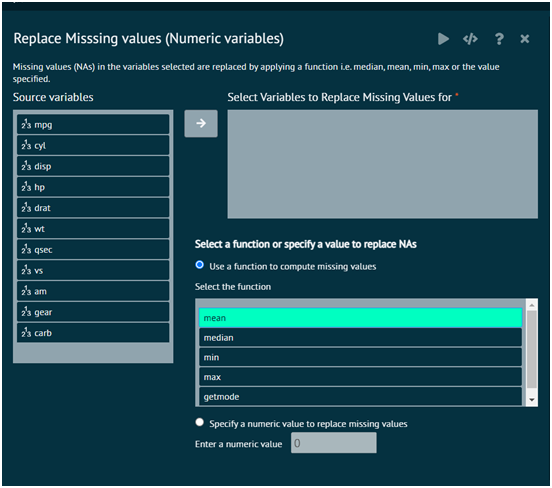Focus the Enter a numeric value field
The image size is (552, 488).
pyautogui.click(x=333, y=443)
